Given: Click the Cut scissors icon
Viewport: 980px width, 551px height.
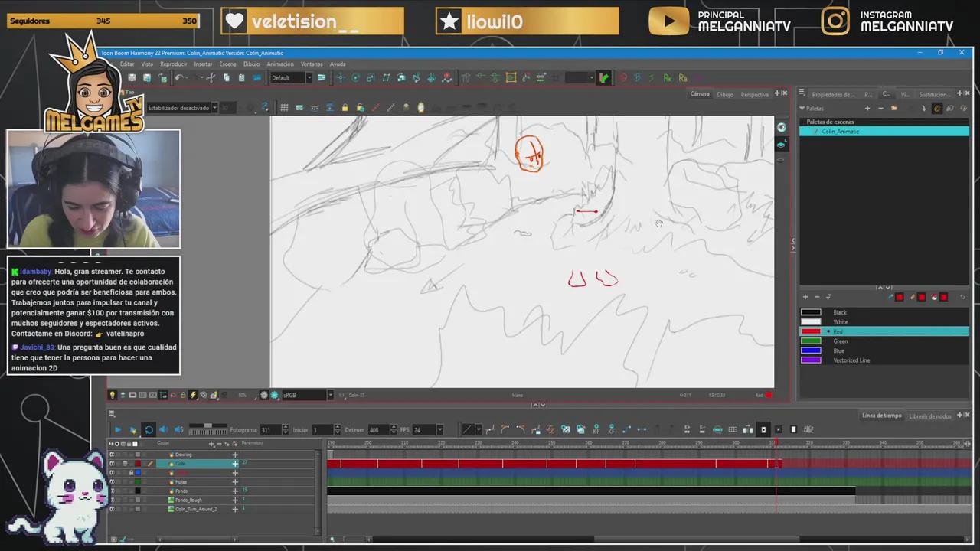Looking at the screenshot, I should [x=211, y=78].
